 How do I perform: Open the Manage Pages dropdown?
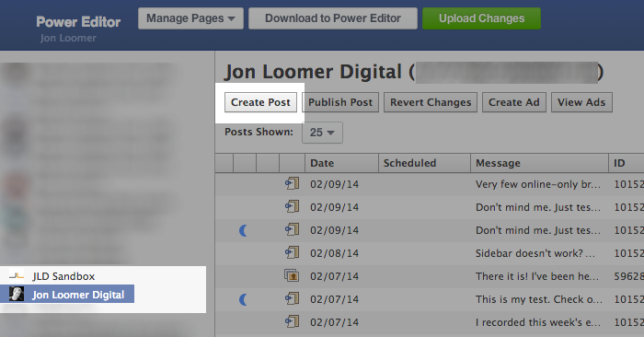pyautogui.click(x=190, y=18)
